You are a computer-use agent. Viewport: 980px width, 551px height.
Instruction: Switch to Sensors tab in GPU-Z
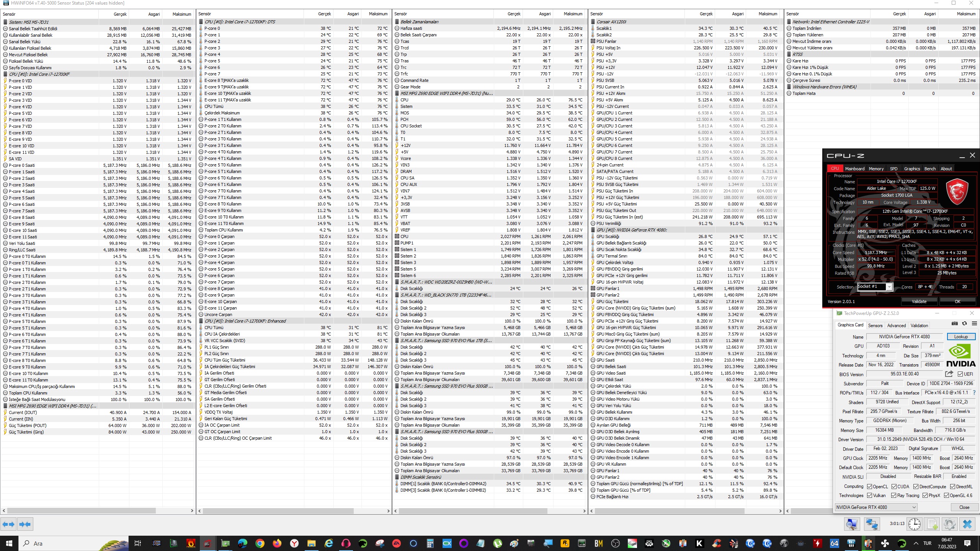(875, 326)
